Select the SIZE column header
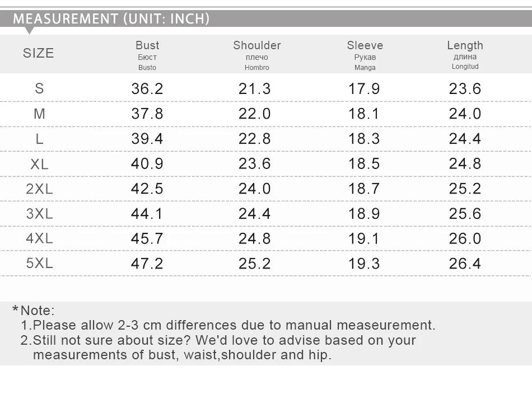 (38, 53)
